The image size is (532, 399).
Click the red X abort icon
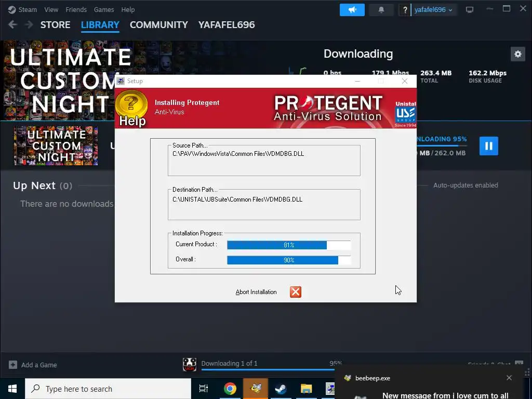296,292
